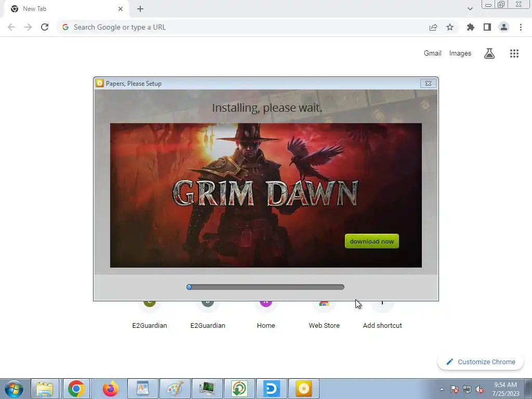Viewport: 532px width, 399px height.
Task: Close the New Tab tab
Action: [121, 9]
